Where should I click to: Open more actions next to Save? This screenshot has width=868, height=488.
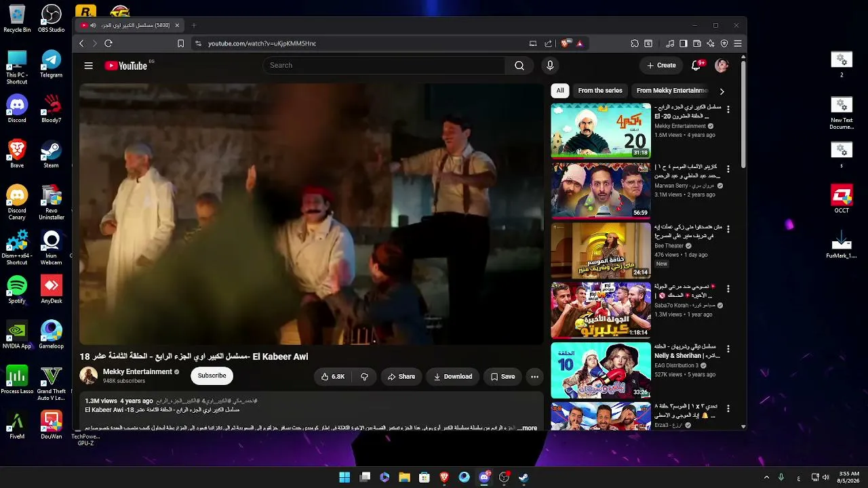click(x=534, y=377)
